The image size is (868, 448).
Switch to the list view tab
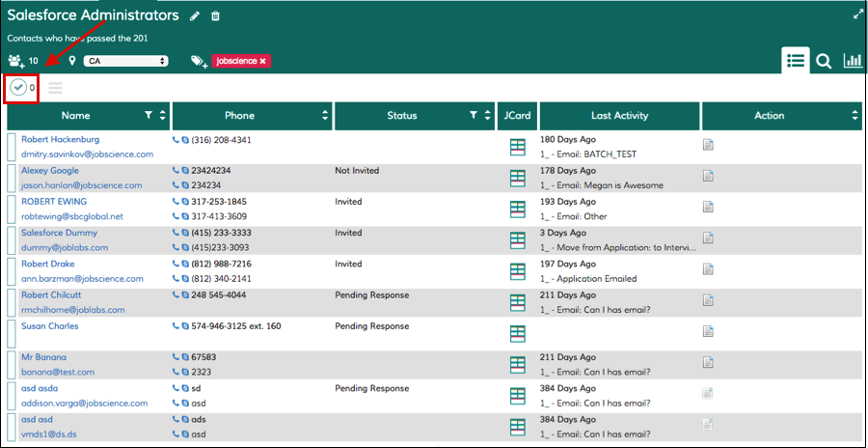click(x=796, y=61)
